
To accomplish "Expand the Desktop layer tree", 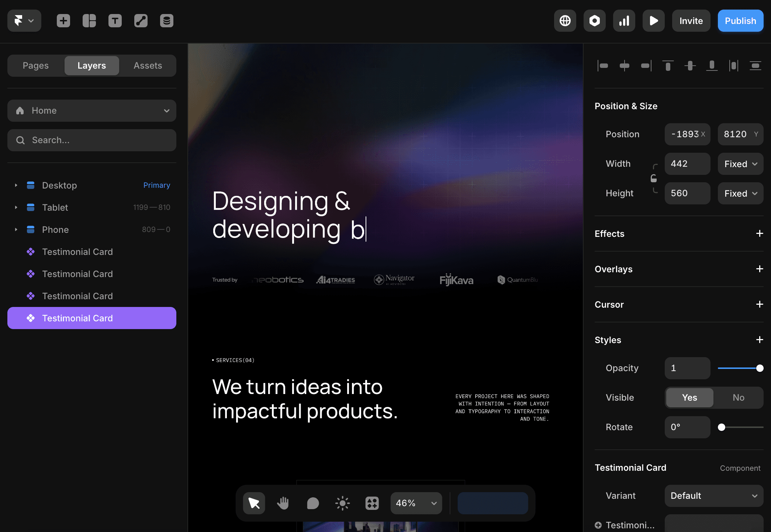I will click(16, 185).
